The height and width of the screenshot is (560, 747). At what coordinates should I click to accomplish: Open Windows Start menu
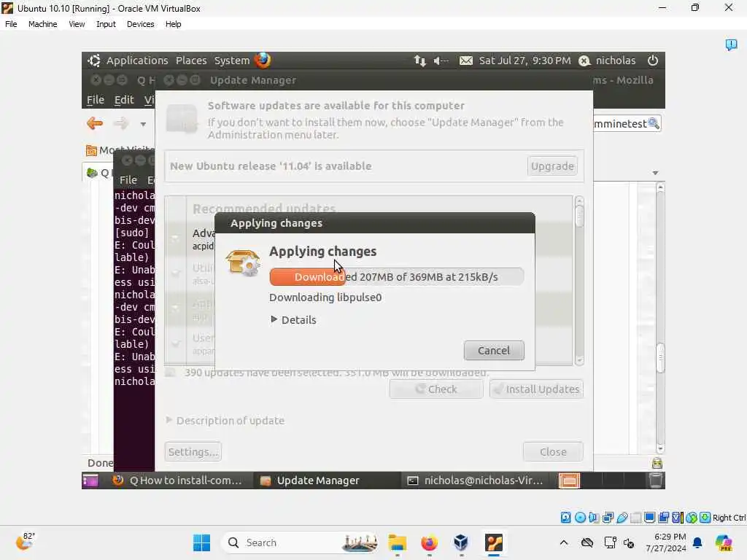(201, 542)
